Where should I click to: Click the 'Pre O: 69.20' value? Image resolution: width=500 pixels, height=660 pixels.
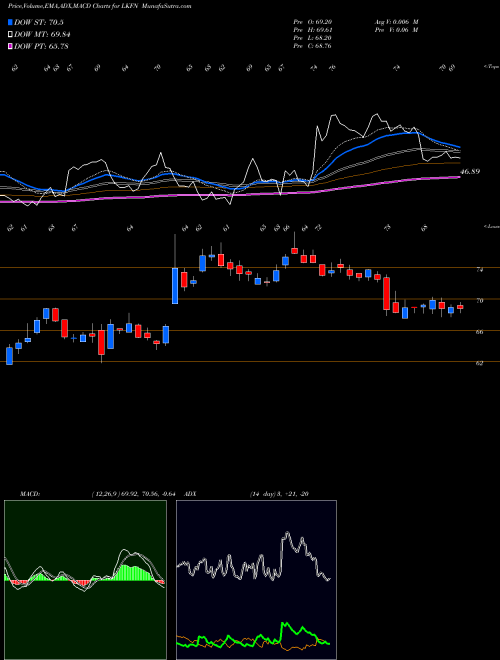[x=313, y=22]
